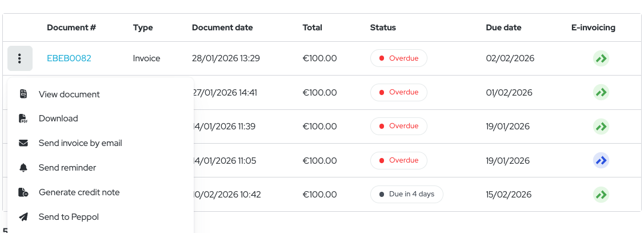Select Send invoice by email option
644x233 pixels.
point(81,143)
